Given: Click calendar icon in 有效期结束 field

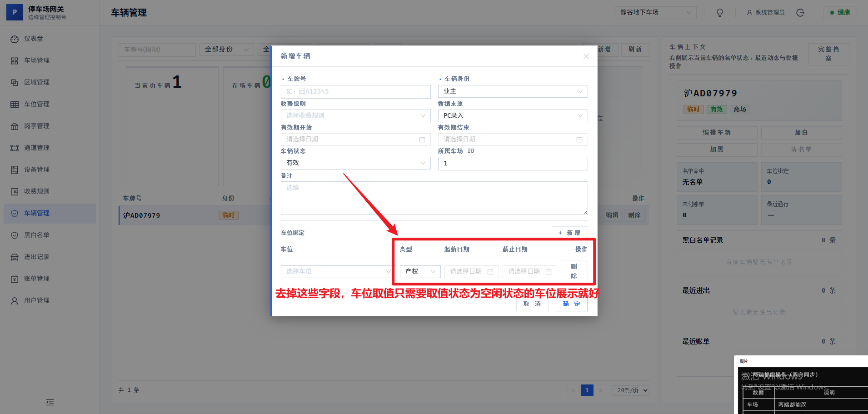Looking at the screenshot, I should coord(579,140).
